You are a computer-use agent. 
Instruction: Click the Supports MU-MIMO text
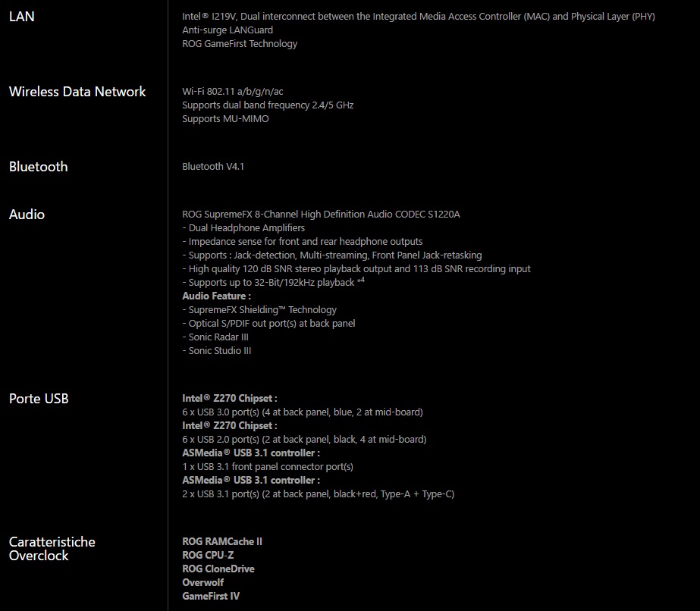tap(225, 119)
